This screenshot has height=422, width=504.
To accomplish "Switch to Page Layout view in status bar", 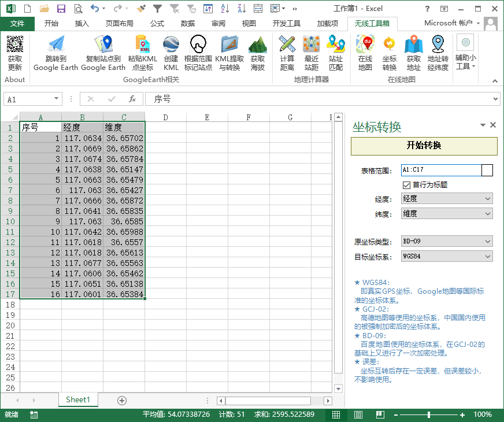I will click(x=358, y=414).
